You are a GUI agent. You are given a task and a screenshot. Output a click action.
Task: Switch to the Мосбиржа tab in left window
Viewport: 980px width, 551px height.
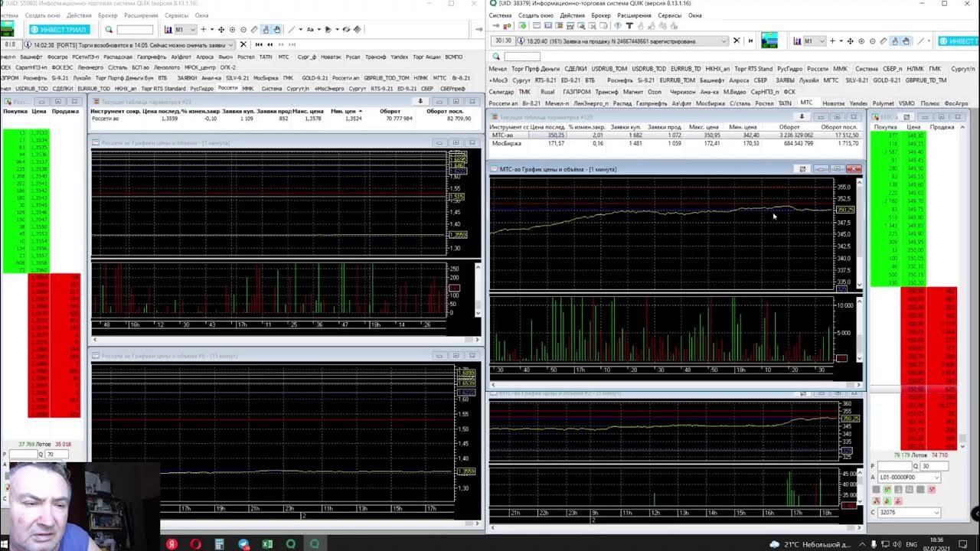(x=266, y=78)
